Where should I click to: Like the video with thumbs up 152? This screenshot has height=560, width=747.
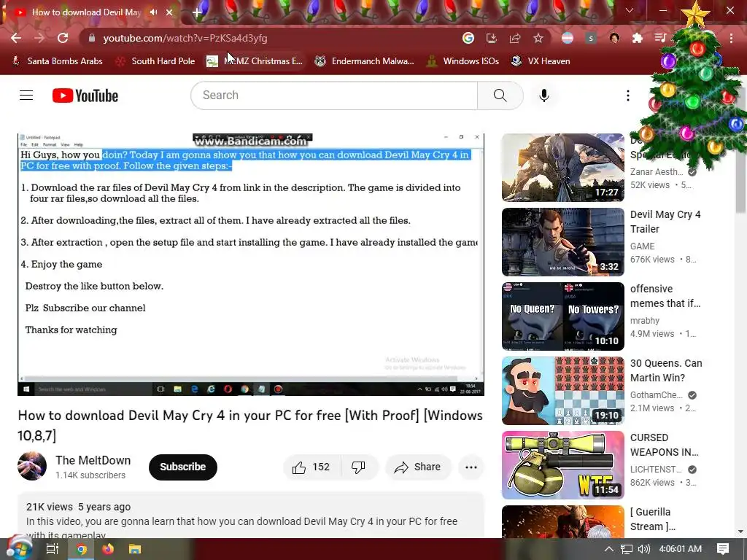(312, 467)
